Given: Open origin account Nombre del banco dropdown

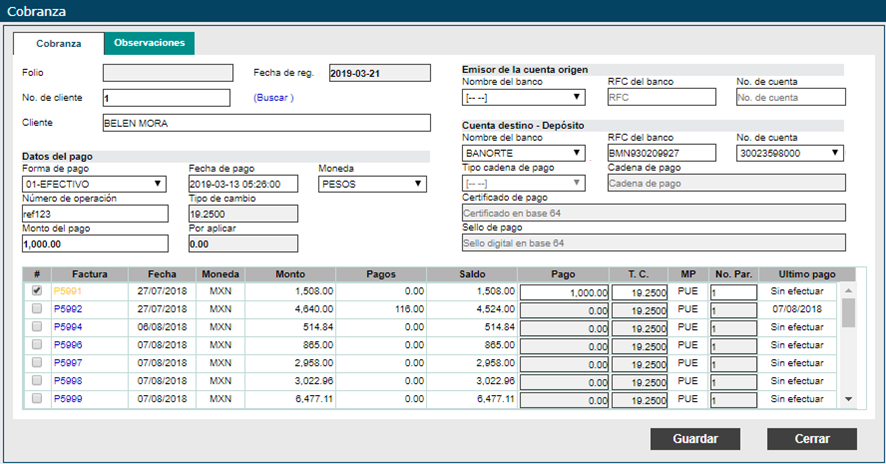Looking at the screenshot, I should tap(523, 97).
